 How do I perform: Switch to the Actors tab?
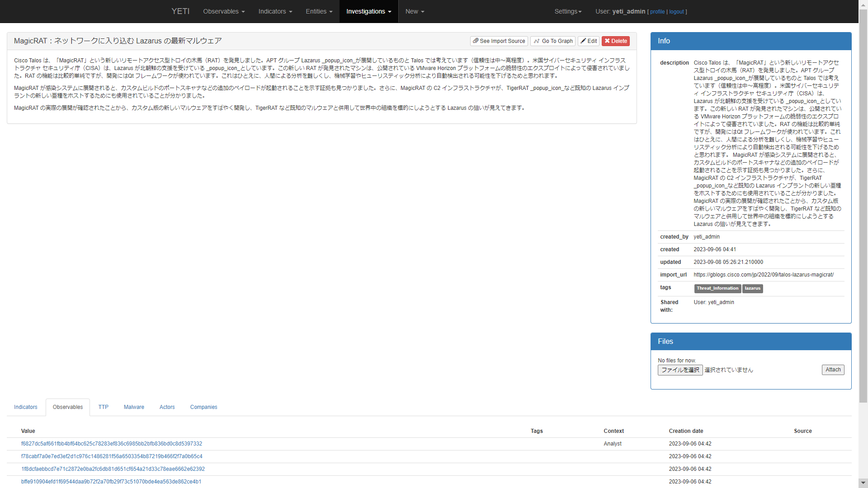point(167,407)
